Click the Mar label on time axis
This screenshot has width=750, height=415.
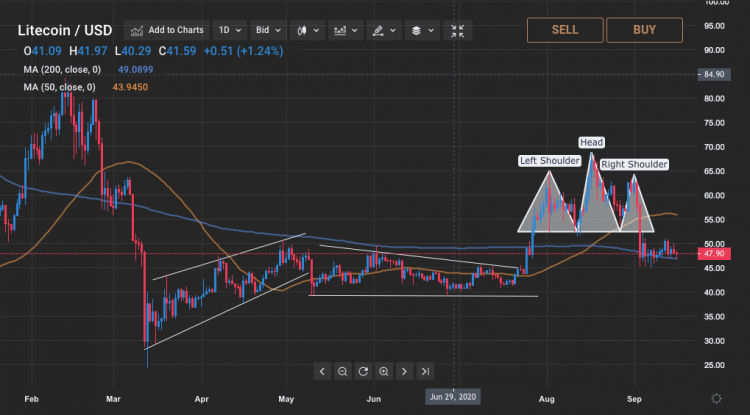[113, 399]
